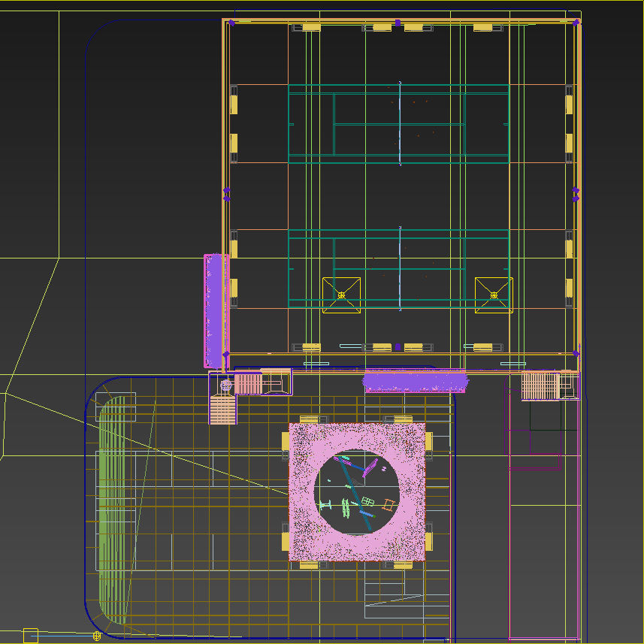This screenshot has height=644, width=644.
Task: Pick the small yellow square at bottom-left corner
Action: coord(30,636)
